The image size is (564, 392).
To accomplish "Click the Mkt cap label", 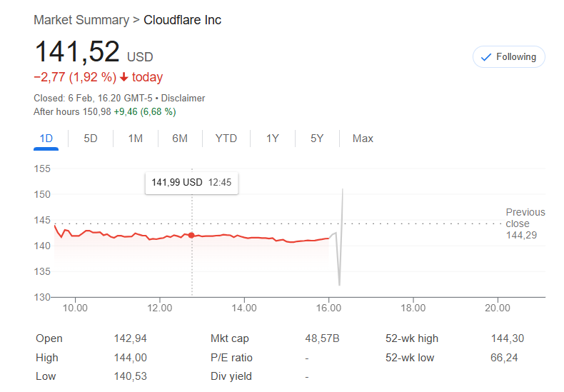I will point(230,338).
